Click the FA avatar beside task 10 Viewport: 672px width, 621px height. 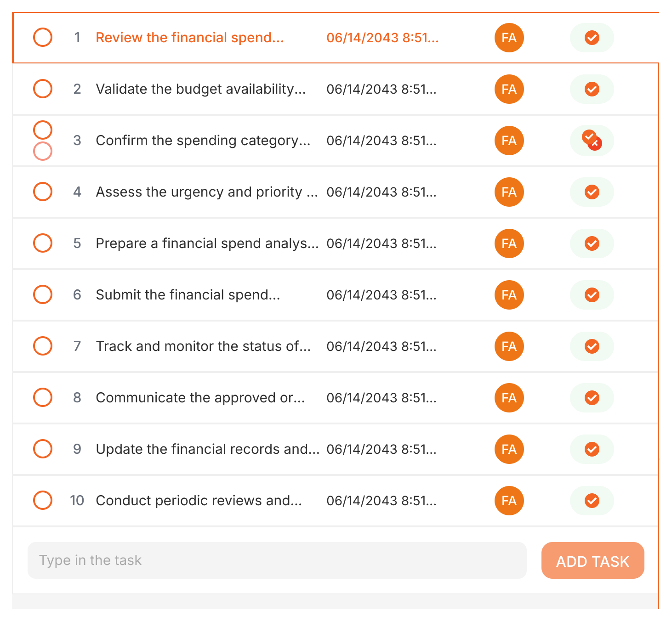tap(508, 501)
